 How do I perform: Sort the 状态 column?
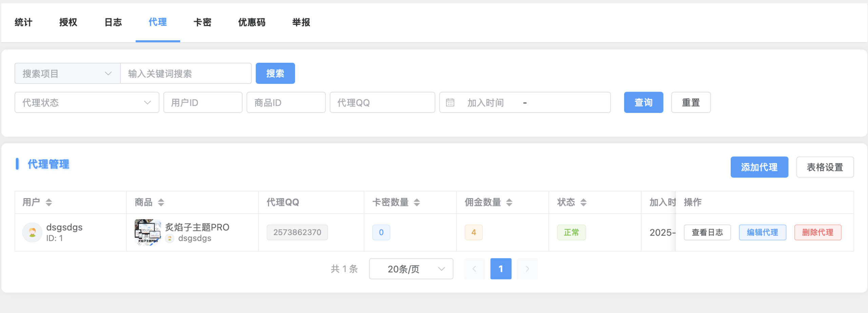[x=584, y=202]
